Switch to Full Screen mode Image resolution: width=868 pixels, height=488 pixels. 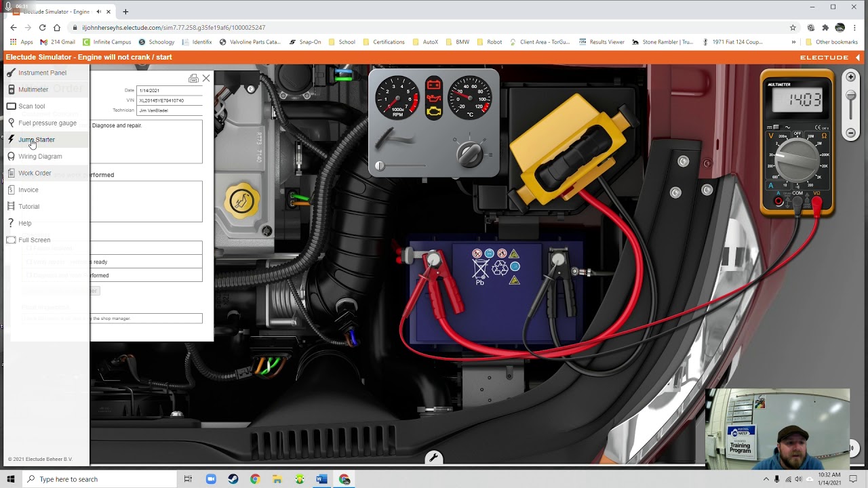pyautogui.click(x=29, y=240)
